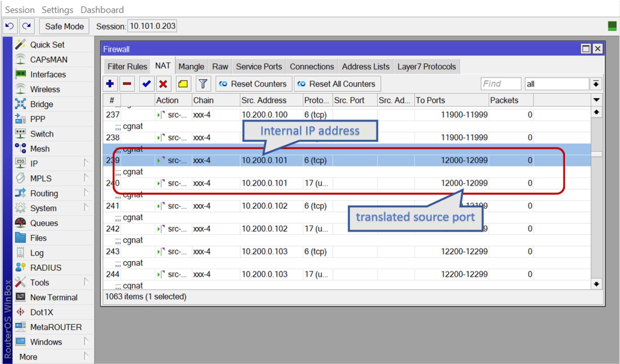620x364 pixels.
Task: Switch to Connections tab
Action: coord(312,67)
